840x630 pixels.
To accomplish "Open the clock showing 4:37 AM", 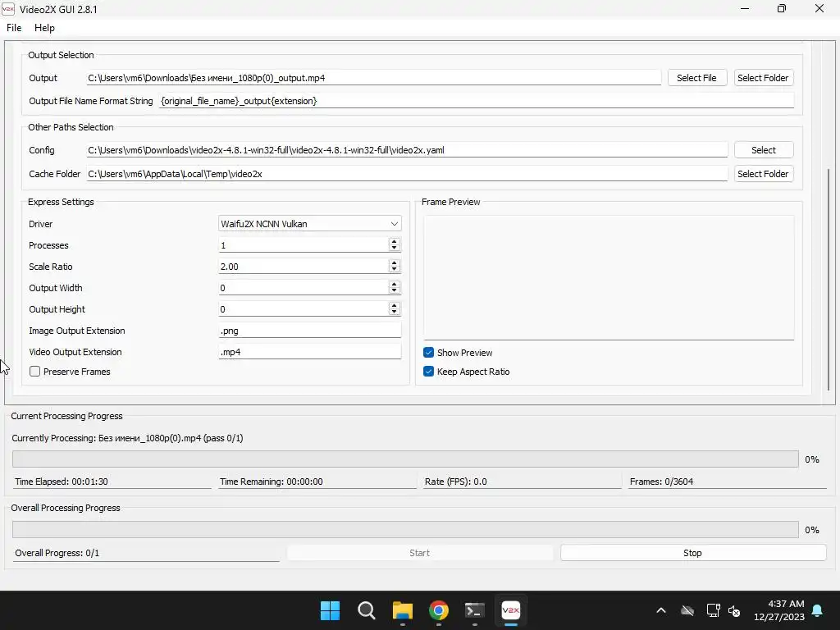I will (x=779, y=610).
